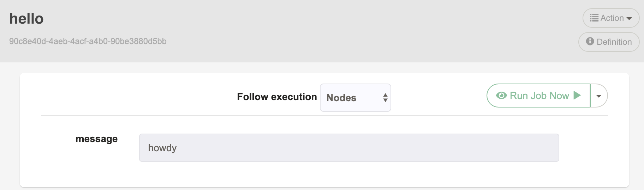
Task: Click the message option label
Action: click(x=96, y=139)
